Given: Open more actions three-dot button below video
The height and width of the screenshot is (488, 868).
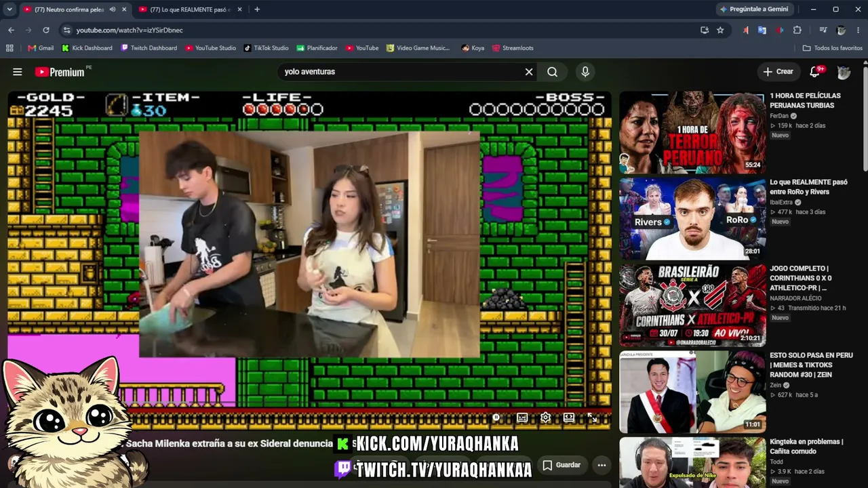Looking at the screenshot, I should pyautogui.click(x=601, y=465).
